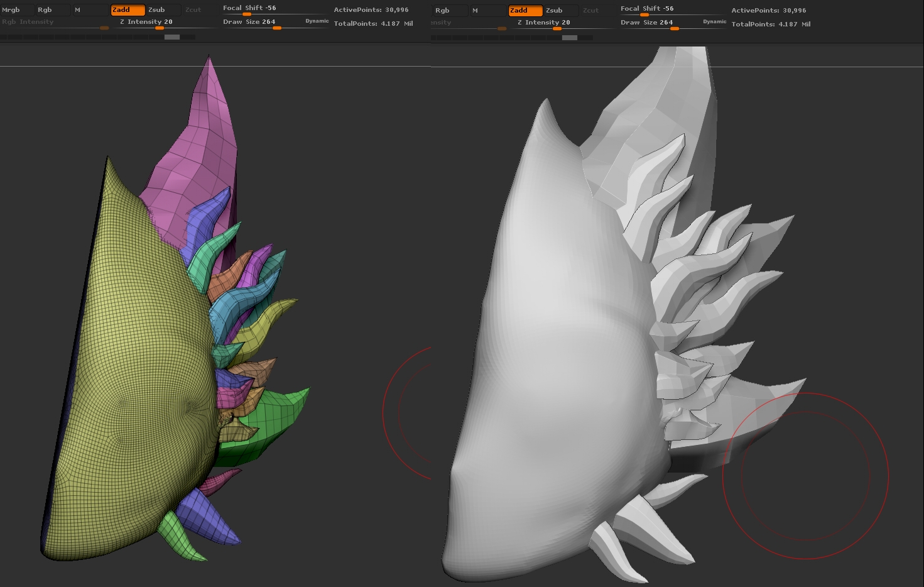Adjust Z Intensity 20 slider in wireframe view toolbar
The width and height of the screenshot is (924, 587).
(x=165, y=24)
